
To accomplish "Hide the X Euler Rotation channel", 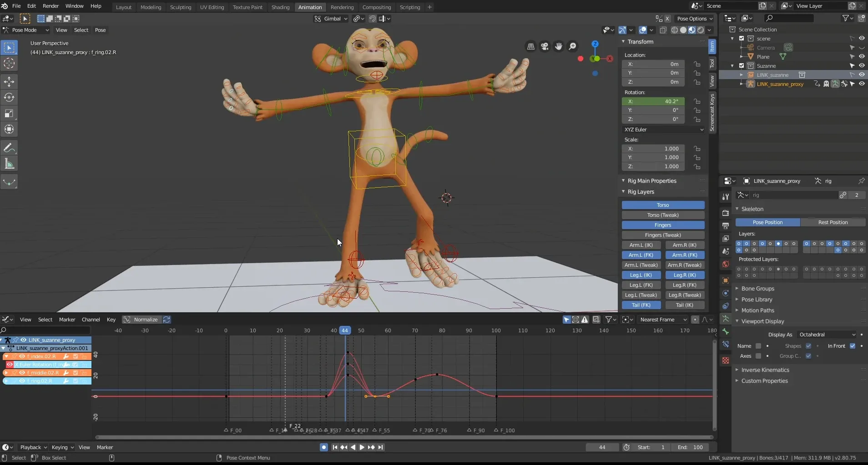I will [10, 365].
